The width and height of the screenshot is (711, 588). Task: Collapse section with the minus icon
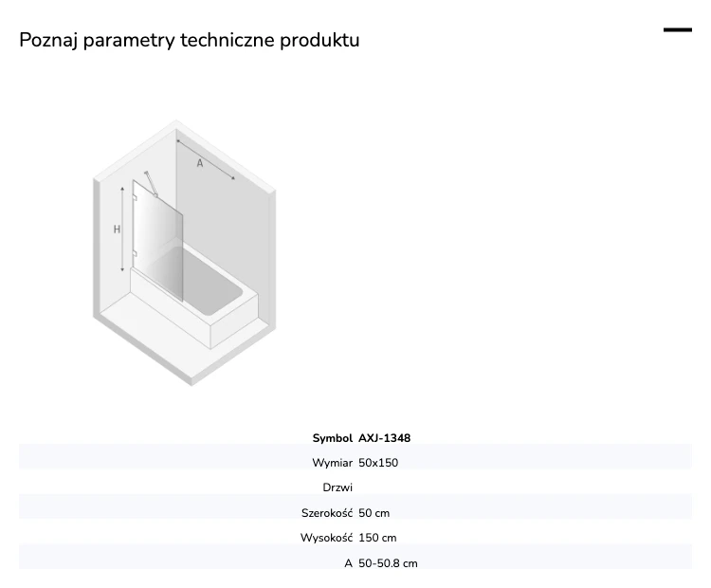click(678, 30)
